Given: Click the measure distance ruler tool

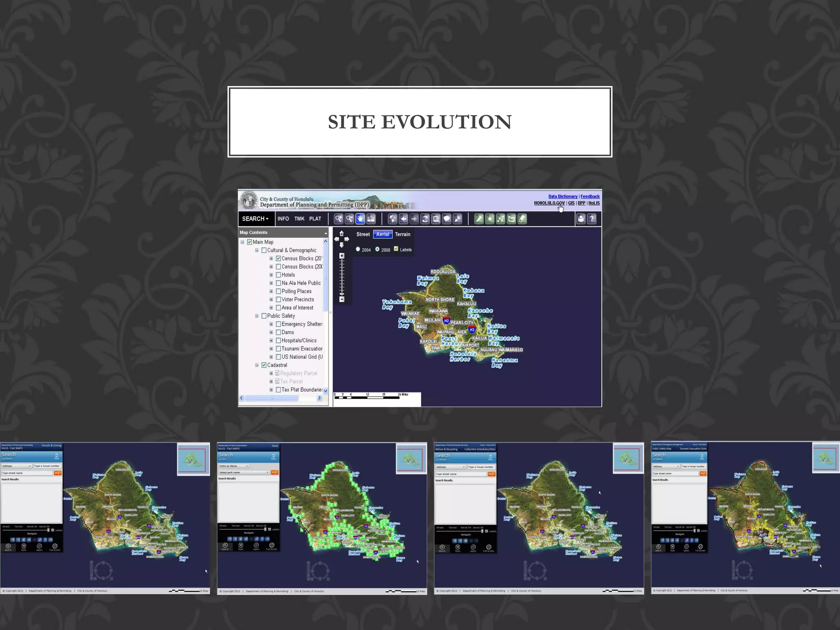Looking at the screenshot, I should tap(371, 219).
